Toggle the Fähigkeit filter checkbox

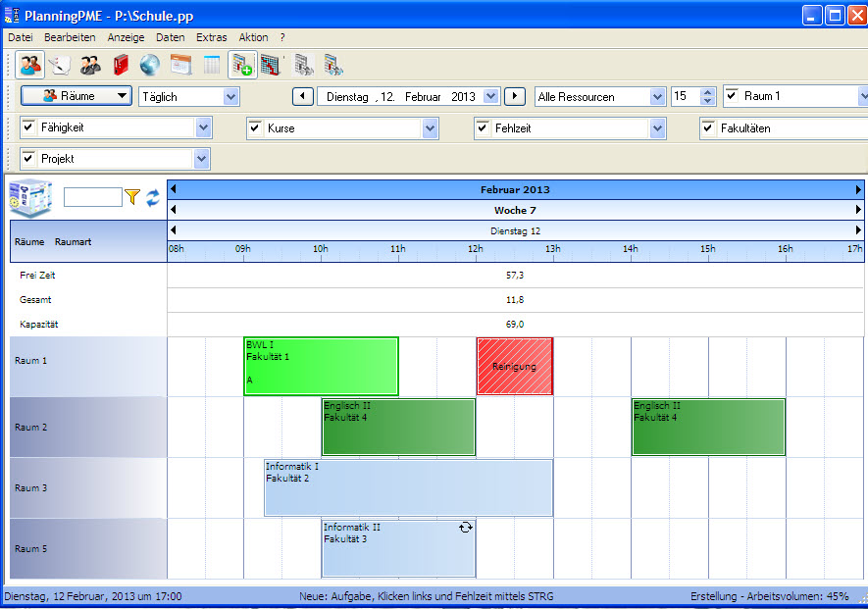click(28, 127)
